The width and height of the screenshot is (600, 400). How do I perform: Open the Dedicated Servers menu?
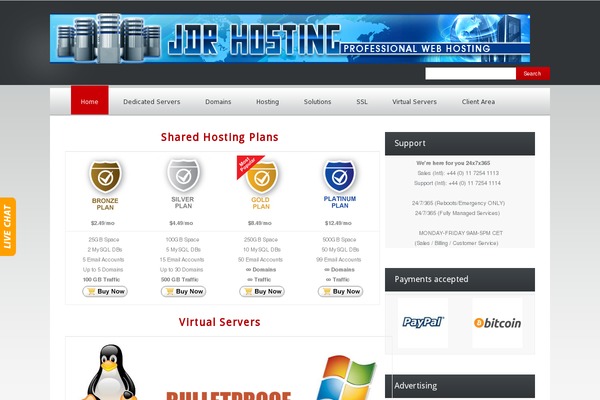152,102
